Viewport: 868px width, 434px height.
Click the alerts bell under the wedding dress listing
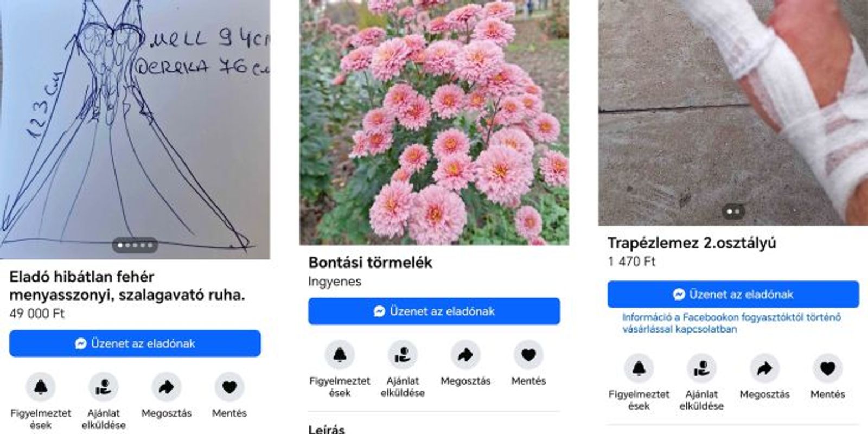41,387
